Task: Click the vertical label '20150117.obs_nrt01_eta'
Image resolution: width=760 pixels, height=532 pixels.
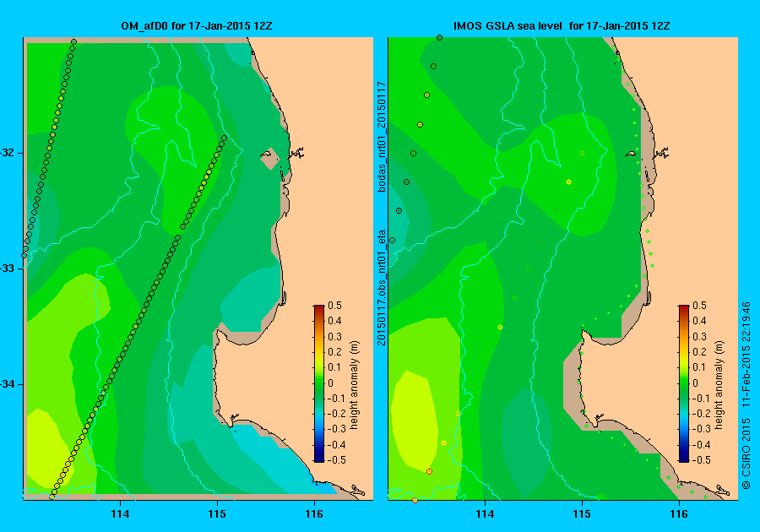Action: coord(382,288)
